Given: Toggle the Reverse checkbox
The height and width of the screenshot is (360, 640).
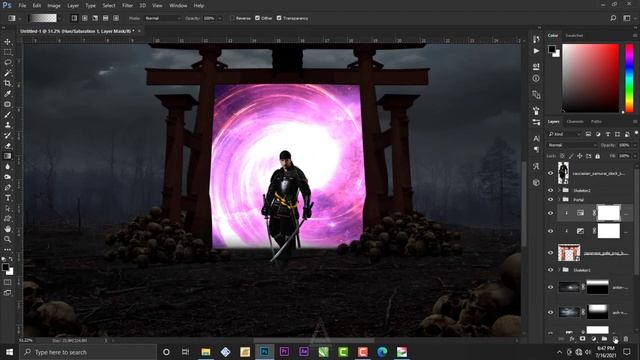Looking at the screenshot, I should click(x=232, y=18).
